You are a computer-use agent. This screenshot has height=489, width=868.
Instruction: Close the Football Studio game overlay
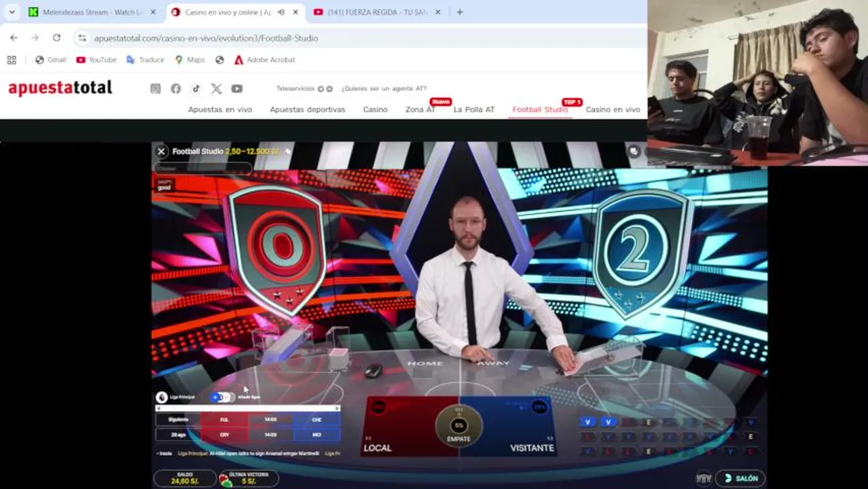161,151
